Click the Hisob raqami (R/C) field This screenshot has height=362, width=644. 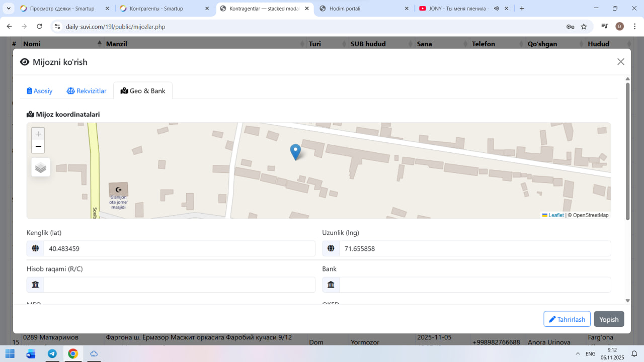coord(179,285)
